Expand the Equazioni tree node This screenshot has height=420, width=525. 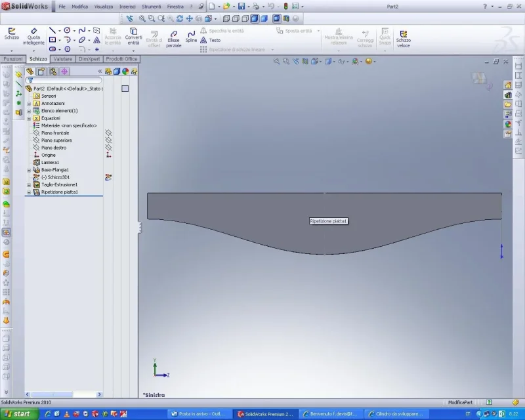click(x=29, y=118)
